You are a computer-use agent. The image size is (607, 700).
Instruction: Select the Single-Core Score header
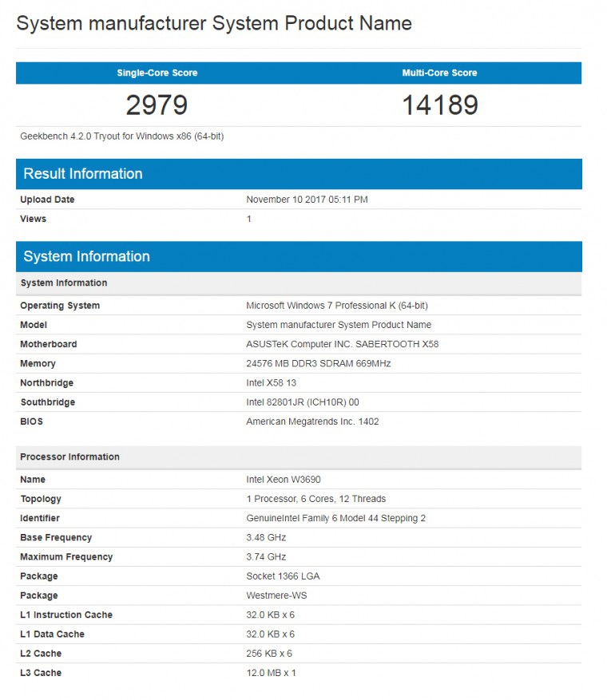tap(157, 73)
